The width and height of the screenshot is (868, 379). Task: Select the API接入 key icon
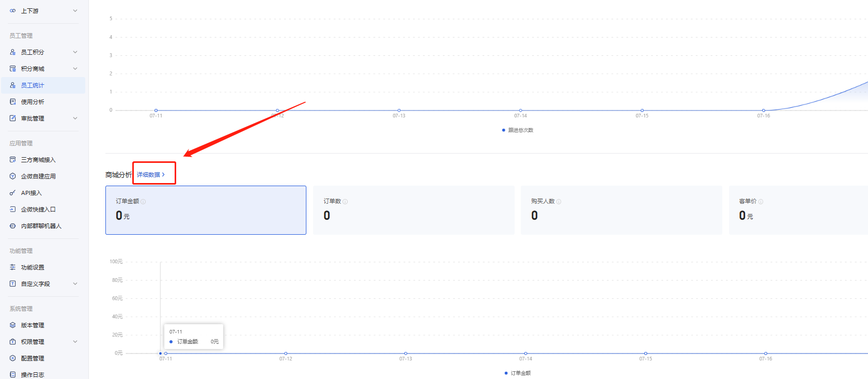(x=13, y=193)
